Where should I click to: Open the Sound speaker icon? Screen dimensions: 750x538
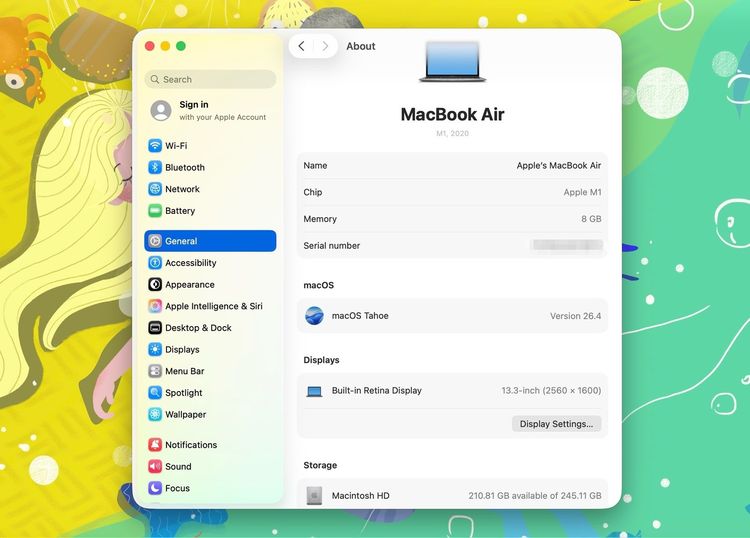tap(155, 466)
